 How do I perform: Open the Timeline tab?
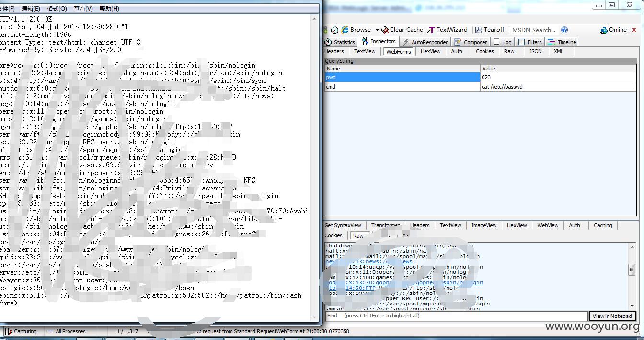pyautogui.click(x=562, y=42)
